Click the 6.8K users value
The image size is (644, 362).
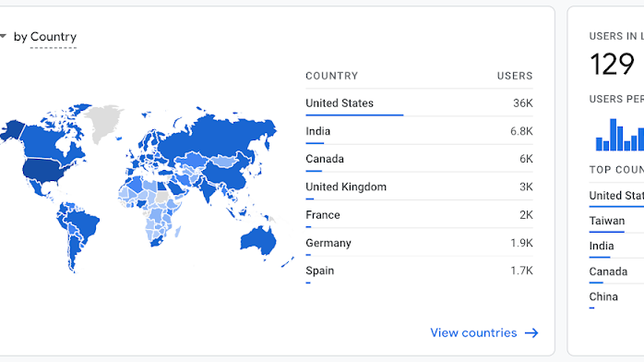click(x=521, y=131)
